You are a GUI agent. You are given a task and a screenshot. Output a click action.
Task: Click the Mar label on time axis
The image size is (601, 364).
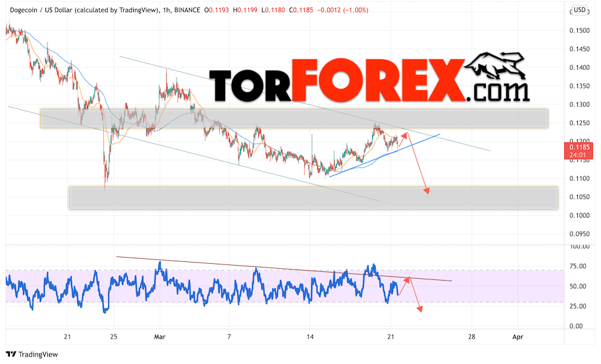click(159, 337)
